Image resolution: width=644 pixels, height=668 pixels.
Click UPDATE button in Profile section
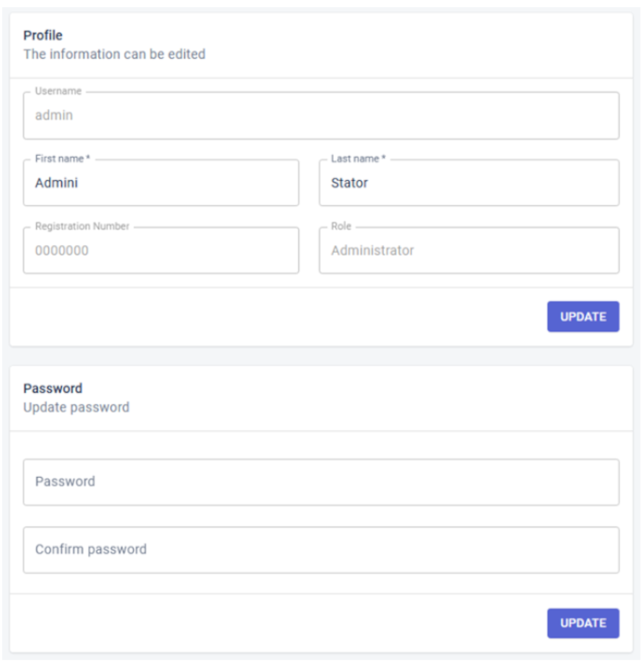click(x=583, y=317)
